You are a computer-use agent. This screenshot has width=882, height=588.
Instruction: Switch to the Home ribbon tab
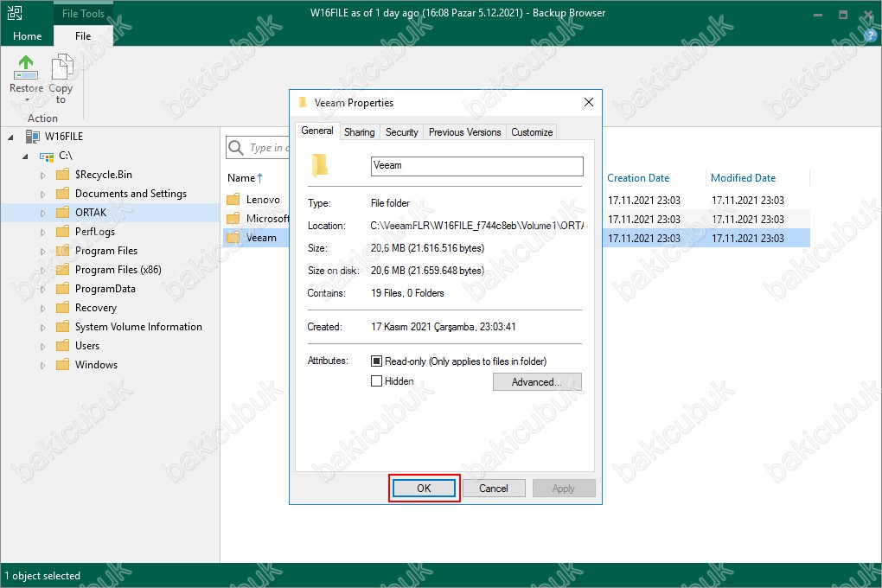pos(27,36)
